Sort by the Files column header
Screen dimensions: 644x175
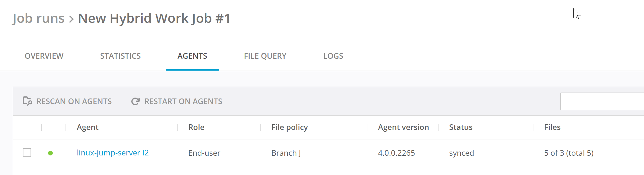552,127
